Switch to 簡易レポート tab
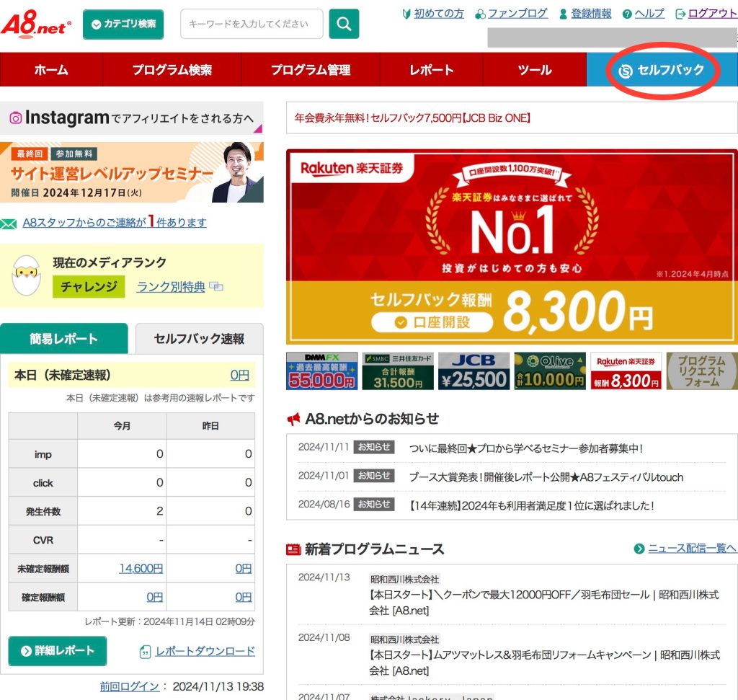Viewport: 738px width, 700px height. (63, 339)
